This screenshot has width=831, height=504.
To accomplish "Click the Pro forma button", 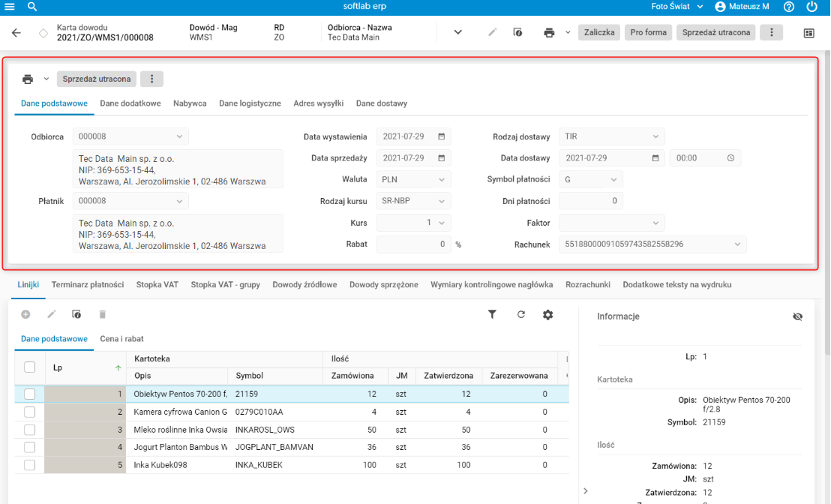I will pyautogui.click(x=649, y=33).
